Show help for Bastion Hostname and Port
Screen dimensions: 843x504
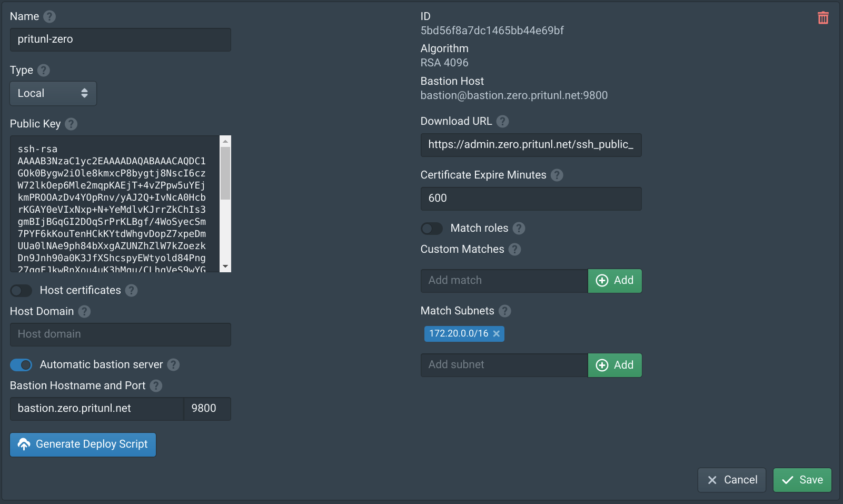click(x=156, y=386)
